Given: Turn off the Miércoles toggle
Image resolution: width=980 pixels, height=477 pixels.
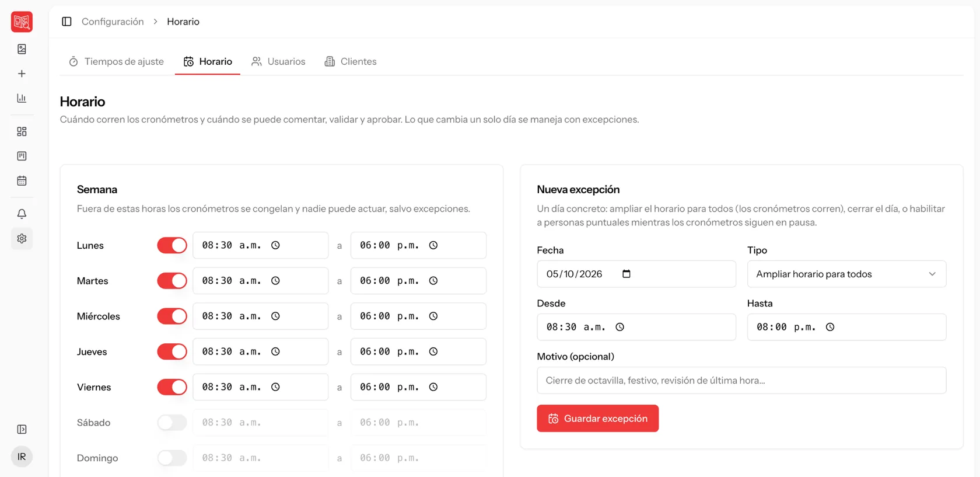Looking at the screenshot, I should tap(172, 316).
